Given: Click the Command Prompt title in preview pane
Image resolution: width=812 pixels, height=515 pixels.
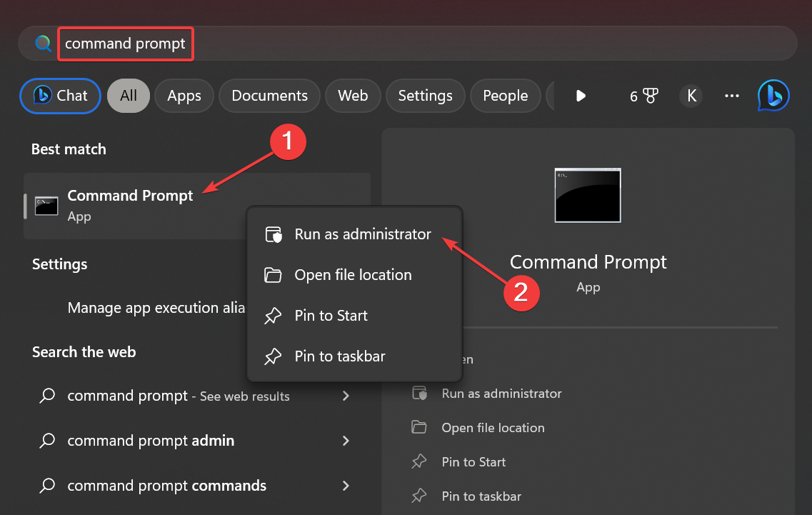Looking at the screenshot, I should 588,262.
